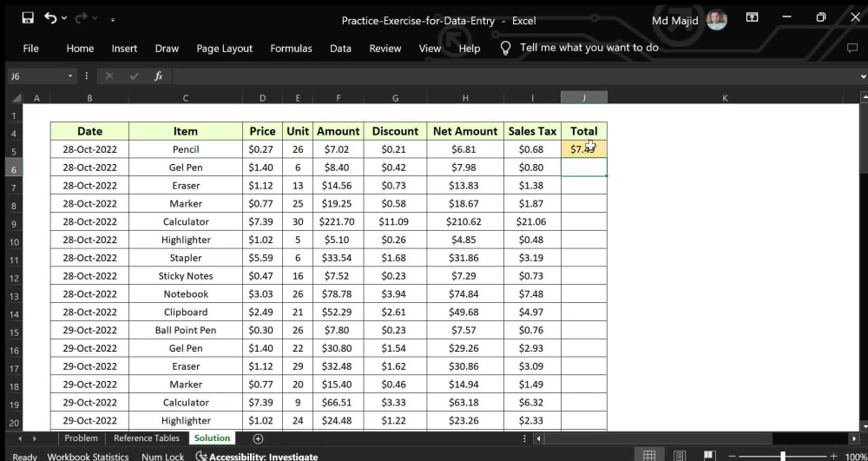Open the Draw tab
This screenshot has width=868, height=461.
tap(167, 49)
